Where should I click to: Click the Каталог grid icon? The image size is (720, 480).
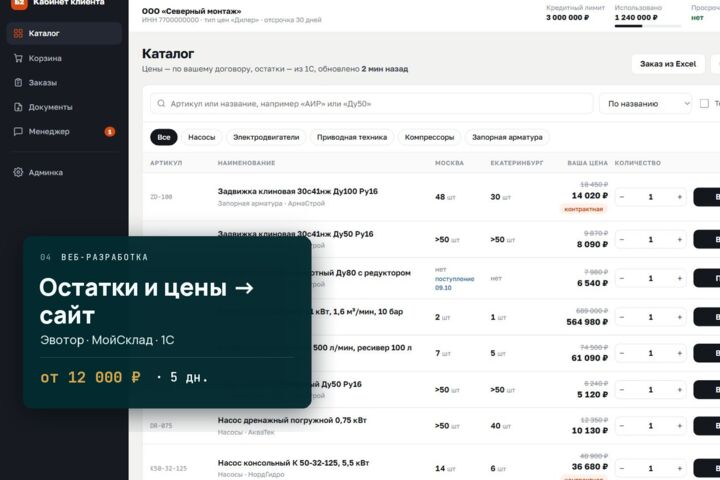point(18,33)
